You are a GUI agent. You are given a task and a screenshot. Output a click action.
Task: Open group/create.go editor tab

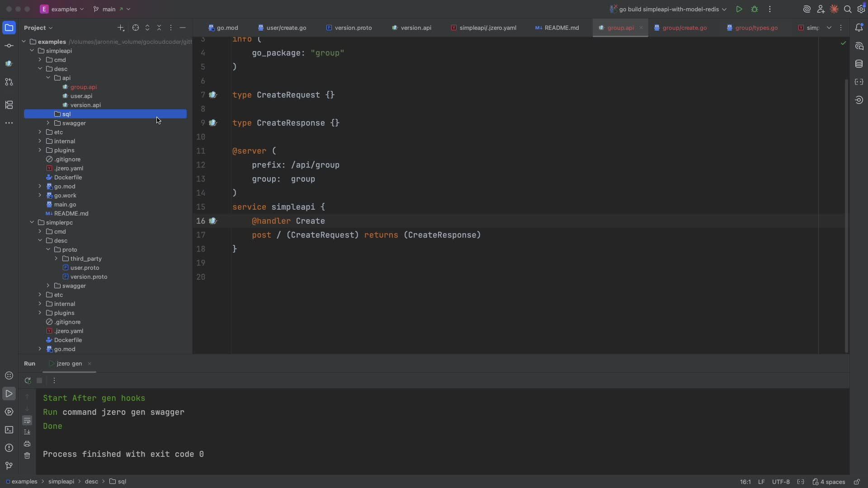pos(680,28)
